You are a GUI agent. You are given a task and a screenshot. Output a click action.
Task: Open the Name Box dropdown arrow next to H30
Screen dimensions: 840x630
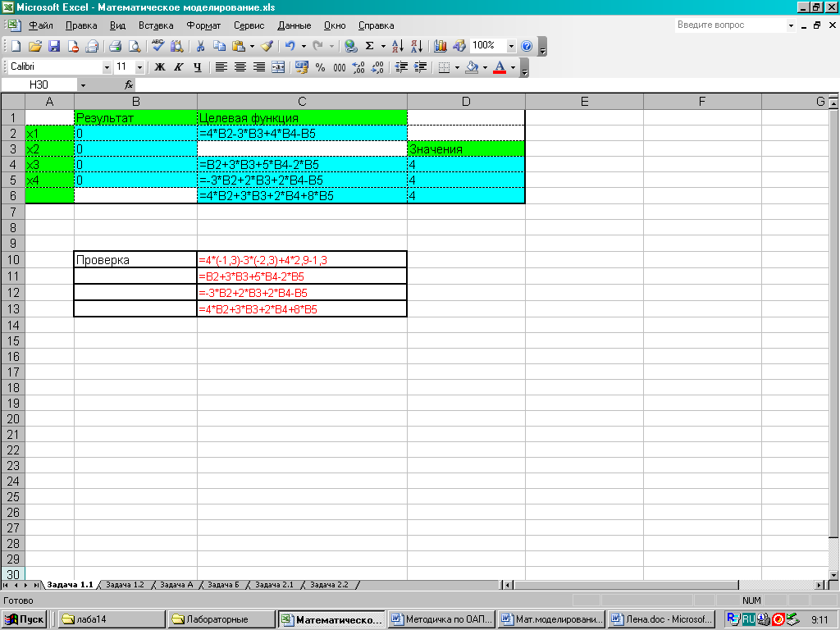point(83,84)
